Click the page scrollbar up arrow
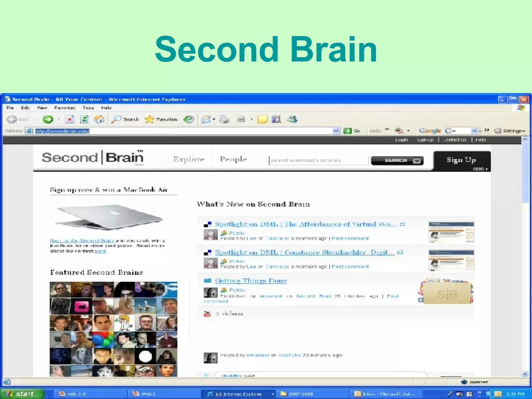This screenshot has height=399, width=532. click(x=525, y=139)
